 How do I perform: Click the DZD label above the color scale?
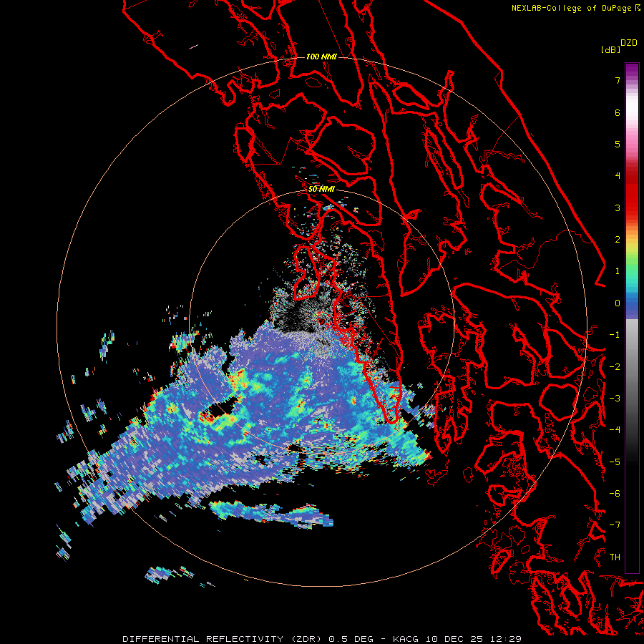click(629, 43)
